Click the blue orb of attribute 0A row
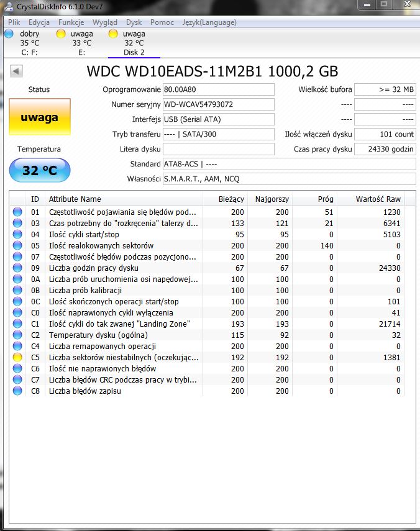The image size is (420, 531). tap(17, 279)
